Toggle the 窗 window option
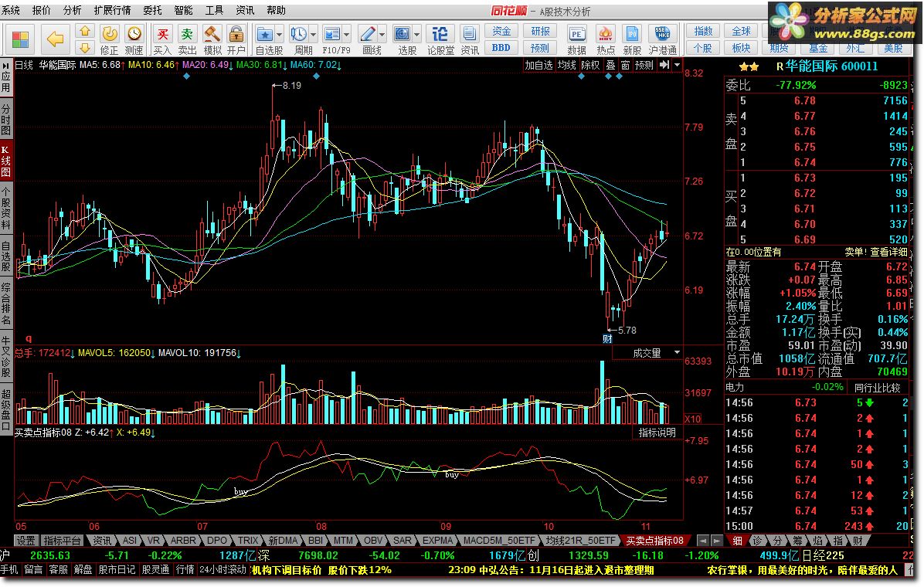The width and height of the screenshot is (924, 587). click(625, 65)
